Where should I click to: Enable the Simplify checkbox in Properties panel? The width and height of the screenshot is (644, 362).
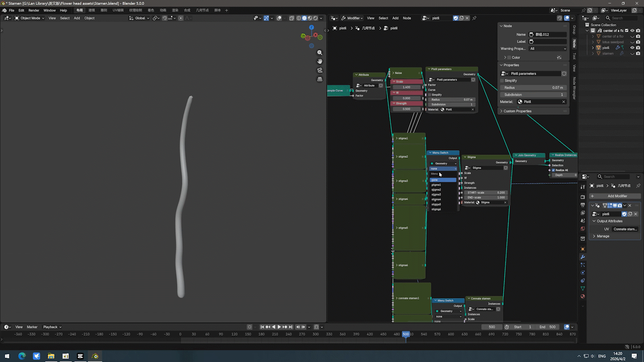pos(502,80)
